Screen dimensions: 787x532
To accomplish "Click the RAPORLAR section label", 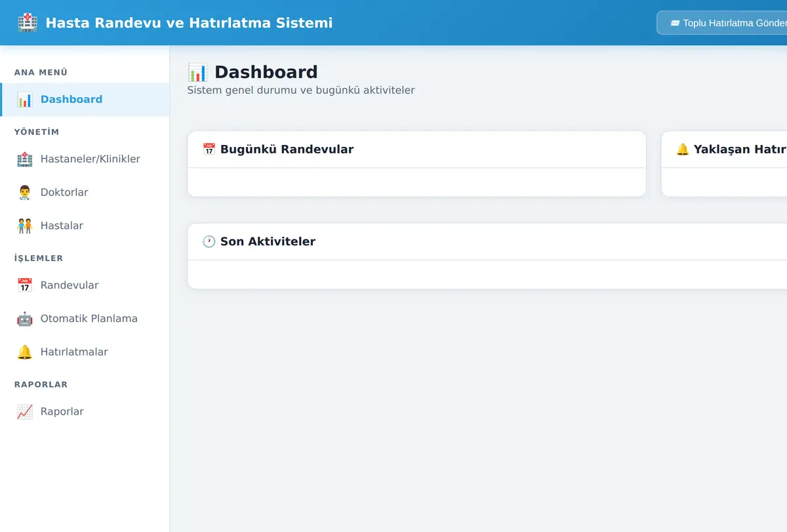I will pyautogui.click(x=41, y=385).
